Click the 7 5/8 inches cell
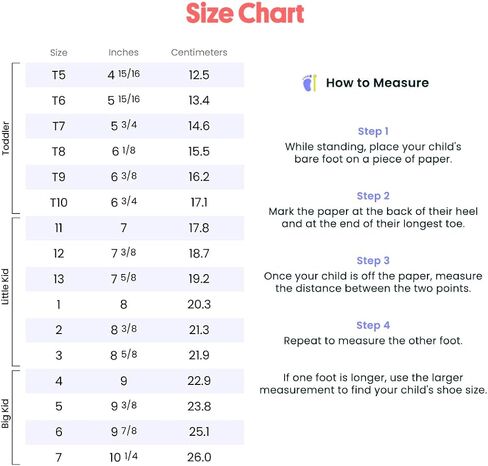This screenshot has height=466, width=488. click(124, 278)
